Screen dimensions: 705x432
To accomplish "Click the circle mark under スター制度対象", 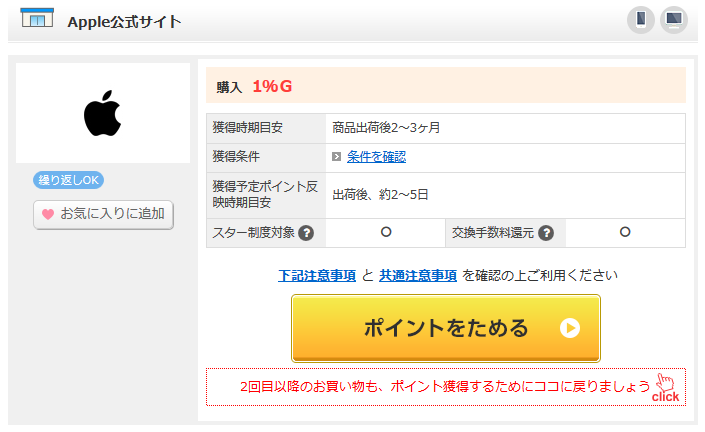I will tap(385, 232).
